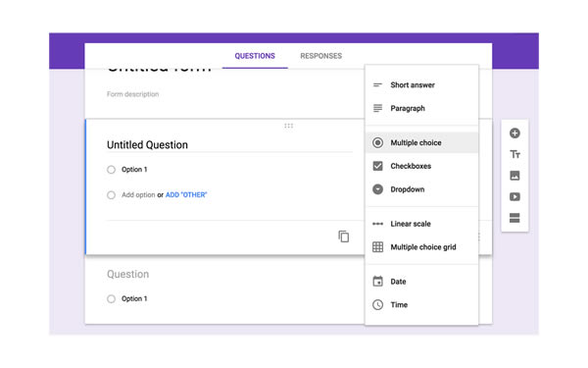The width and height of the screenshot is (588, 368).
Task: Insert an image from the side toolbar
Action: (514, 176)
